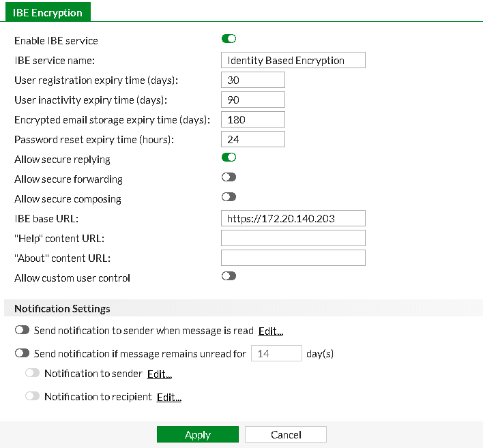
Task: Open Edit link for message read notification
Action: (x=270, y=331)
